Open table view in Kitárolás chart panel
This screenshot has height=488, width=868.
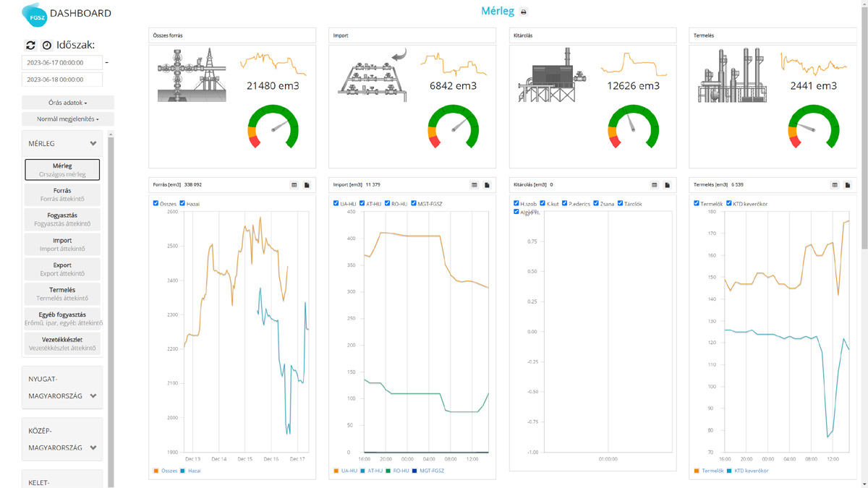[655, 185]
